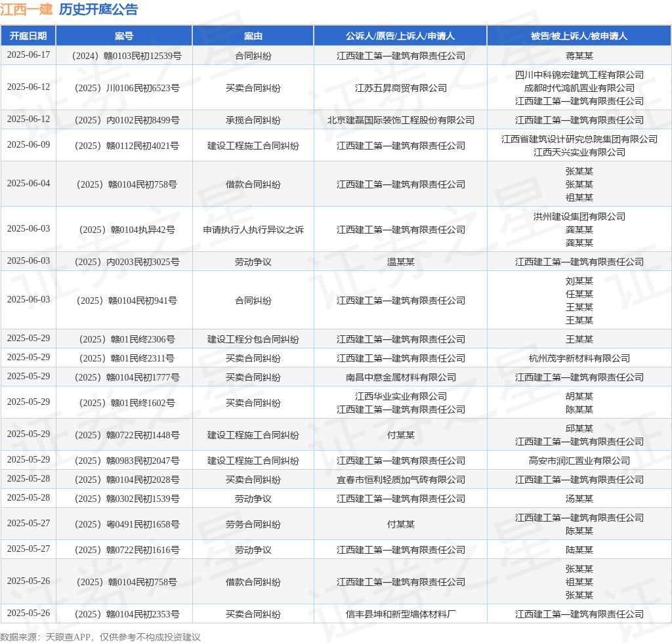The image size is (672, 643).
Task: Click defendant 刘某某
Action: tap(579, 281)
